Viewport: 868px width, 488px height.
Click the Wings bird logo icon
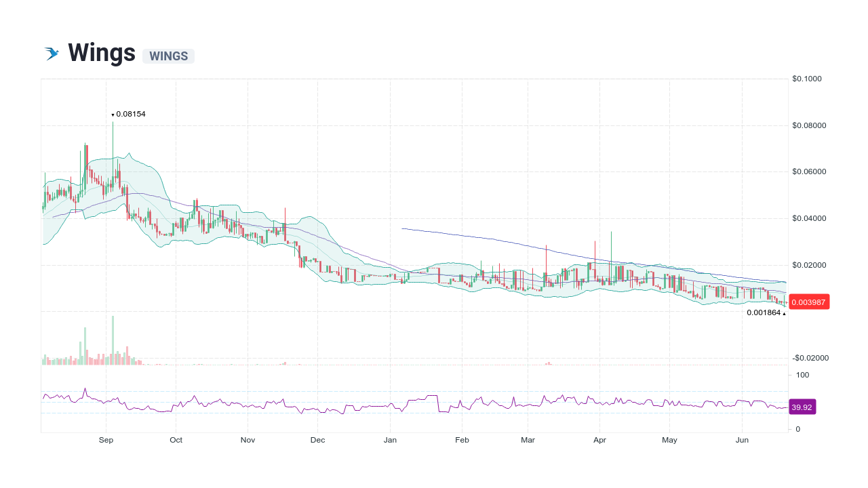point(52,52)
